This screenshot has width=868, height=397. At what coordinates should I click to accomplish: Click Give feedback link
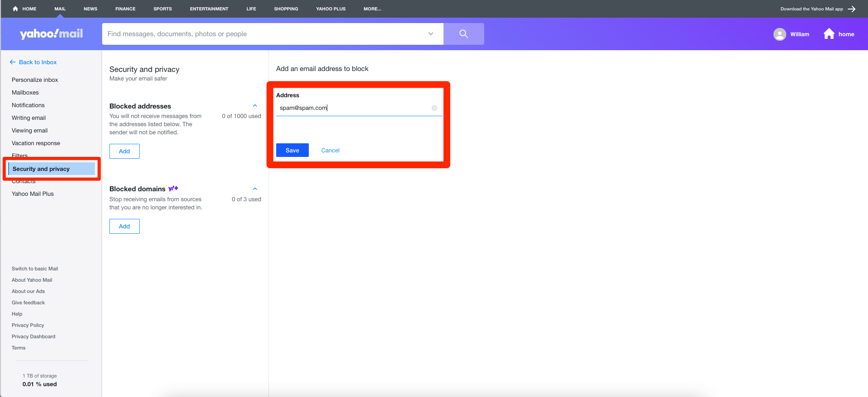tap(28, 302)
